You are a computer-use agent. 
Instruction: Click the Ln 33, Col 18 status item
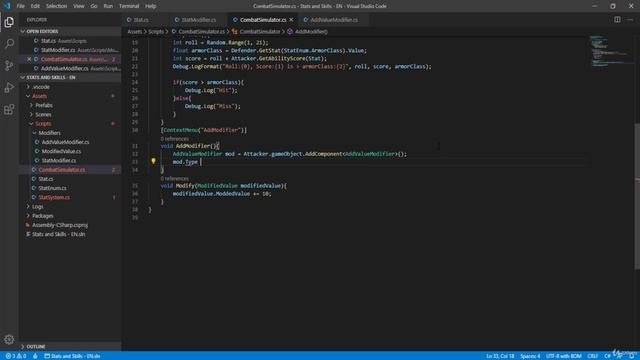tap(500, 356)
